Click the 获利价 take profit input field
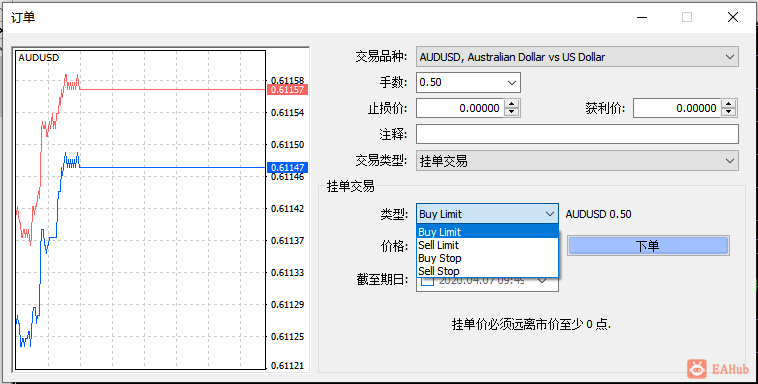Screen dimensions: 758x384 (677, 108)
